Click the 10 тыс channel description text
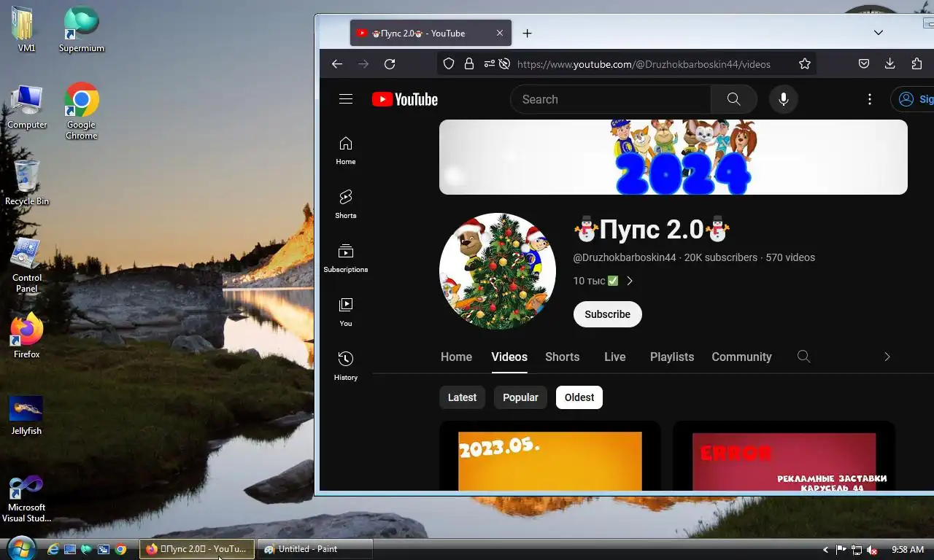The image size is (934, 560). [x=595, y=281]
